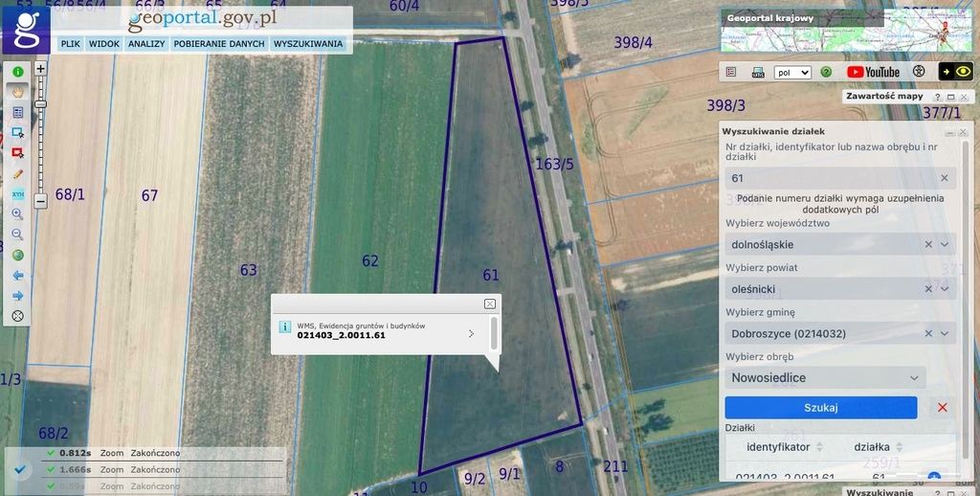Click the Geoportal krajowy overview map
The width and height of the screenshot is (980, 496).
pyautogui.click(x=847, y=30)
